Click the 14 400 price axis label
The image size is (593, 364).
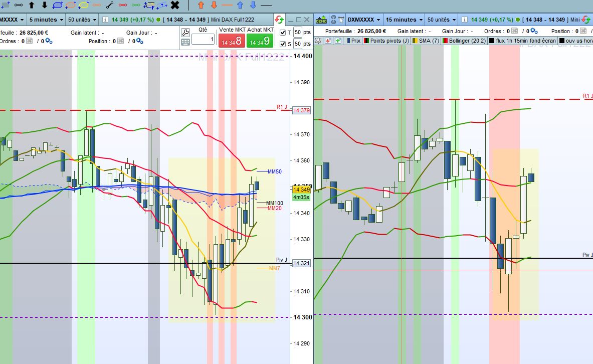[x=303, y=56]
